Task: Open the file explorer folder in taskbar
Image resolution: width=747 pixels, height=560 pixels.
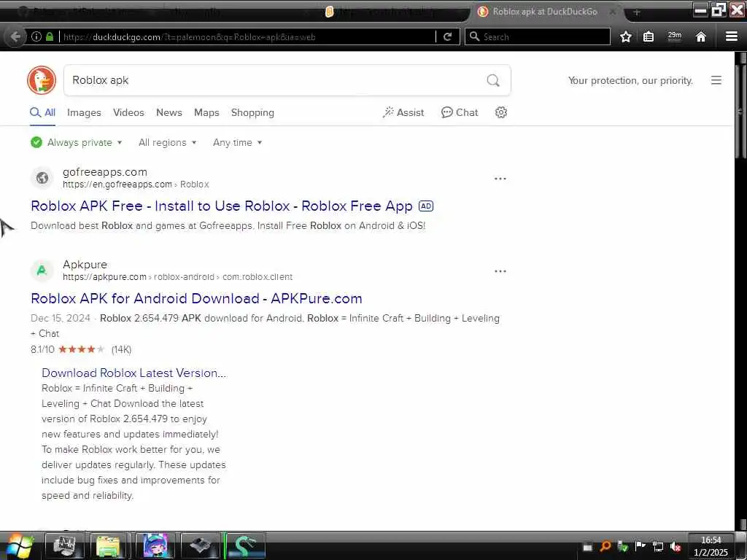Action: pos(109,545)
